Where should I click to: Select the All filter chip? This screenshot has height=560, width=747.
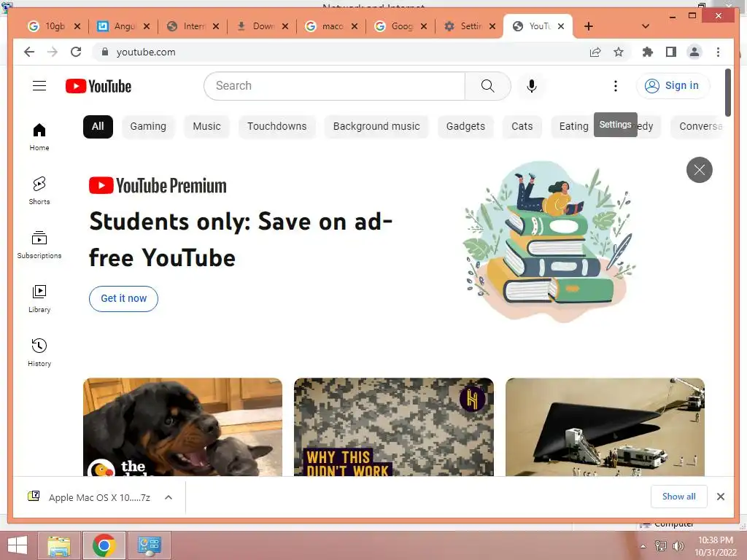point(98,127)
